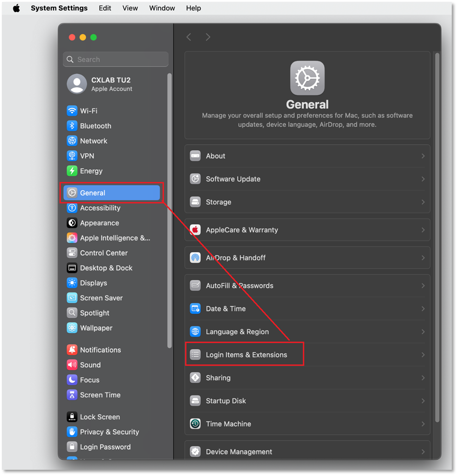Click the Wi-Fi icon in sidebar
458x476 pixels.
coord(72,111)
